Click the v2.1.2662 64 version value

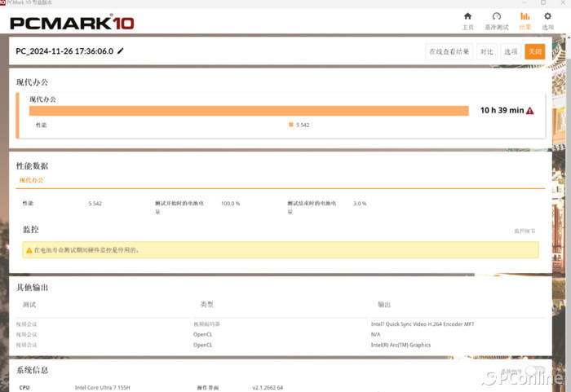click(268, 388)
